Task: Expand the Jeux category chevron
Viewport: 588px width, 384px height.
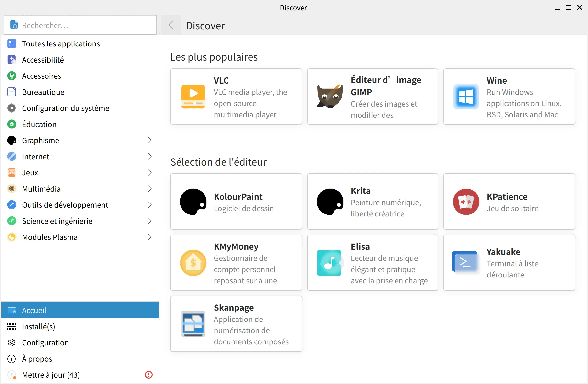Action: (x=150, y=172)
